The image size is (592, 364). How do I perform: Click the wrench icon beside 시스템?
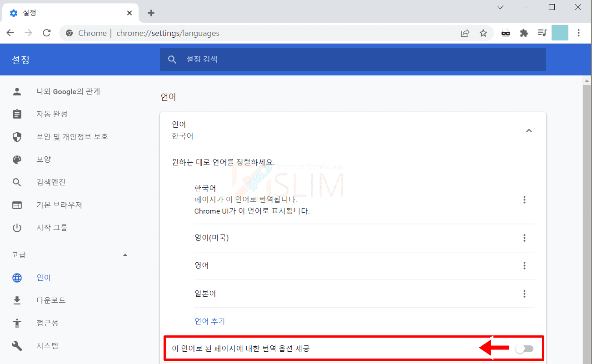click(x=17, y=346)
